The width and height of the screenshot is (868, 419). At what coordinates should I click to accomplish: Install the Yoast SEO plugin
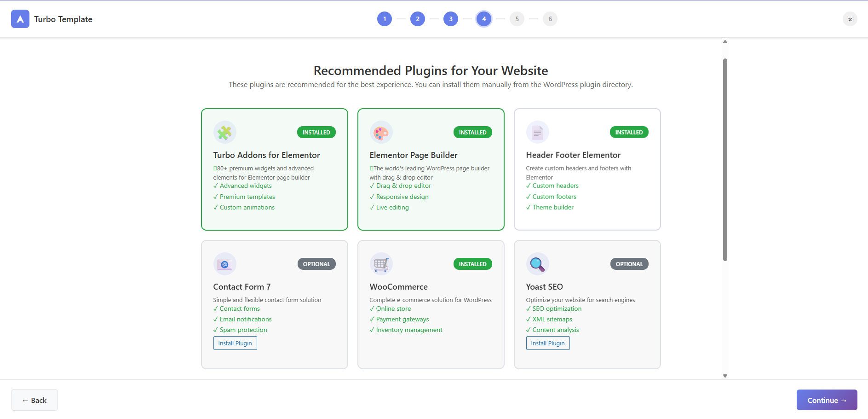(x=548, y=343)
